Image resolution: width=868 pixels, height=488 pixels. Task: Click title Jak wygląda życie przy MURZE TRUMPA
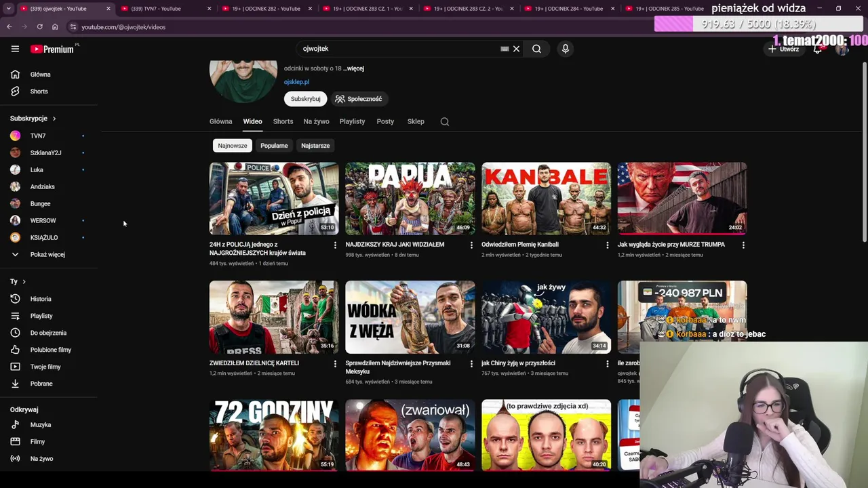point(671,245)
